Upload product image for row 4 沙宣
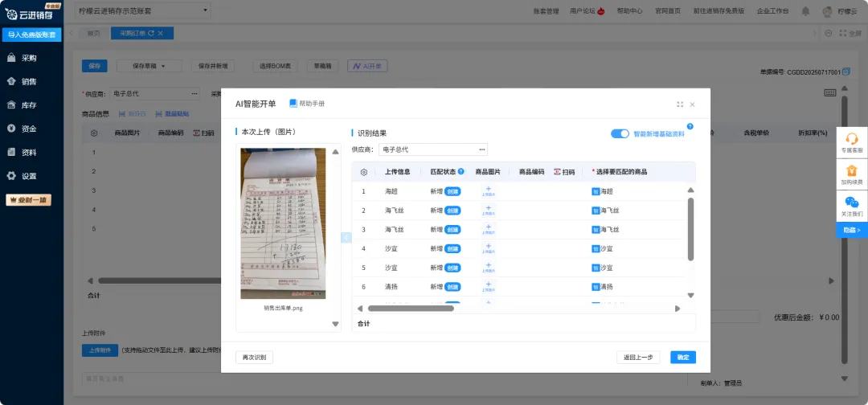868x405 pixels. coord(488,248)
